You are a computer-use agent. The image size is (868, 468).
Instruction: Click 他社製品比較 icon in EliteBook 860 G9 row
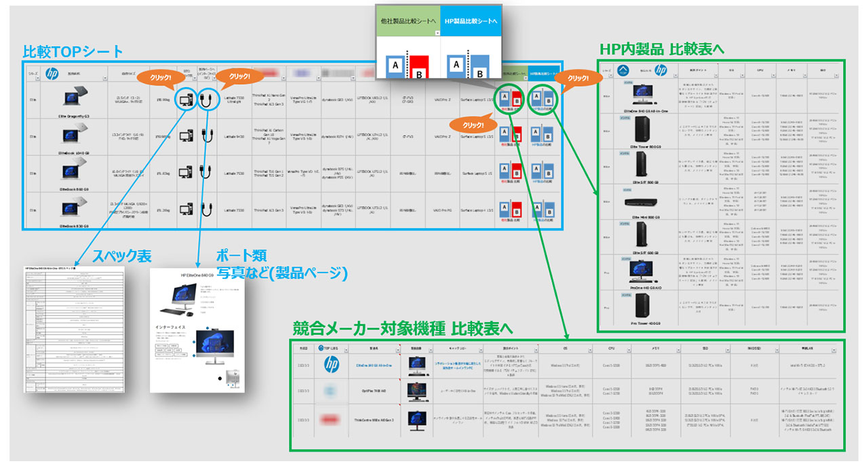509,172
